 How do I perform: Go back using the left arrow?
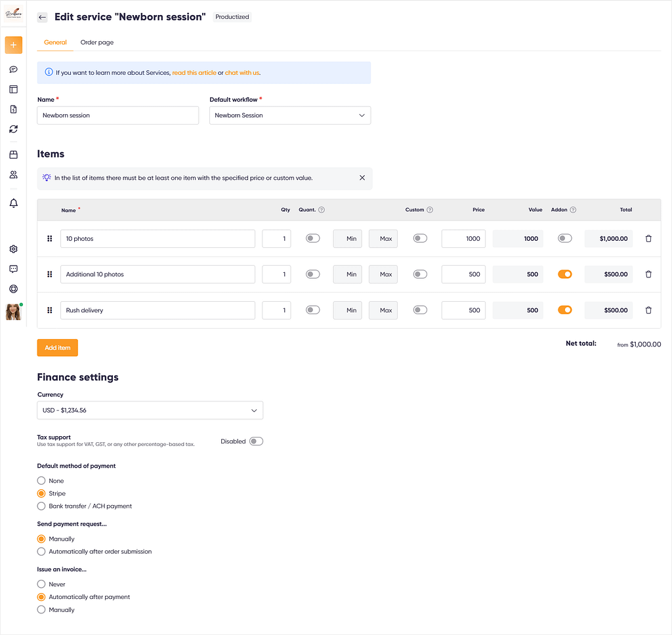(42, 17)
